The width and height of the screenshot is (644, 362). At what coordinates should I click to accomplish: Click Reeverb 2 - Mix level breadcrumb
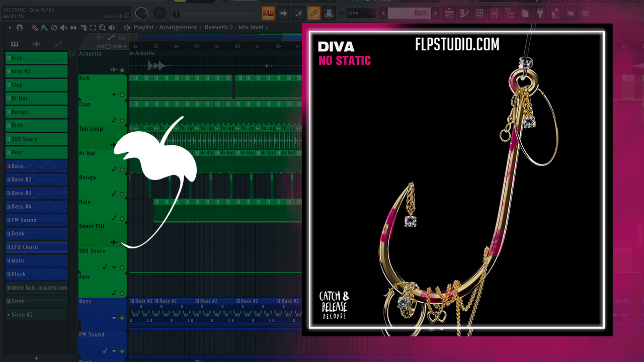click(233, 28)
